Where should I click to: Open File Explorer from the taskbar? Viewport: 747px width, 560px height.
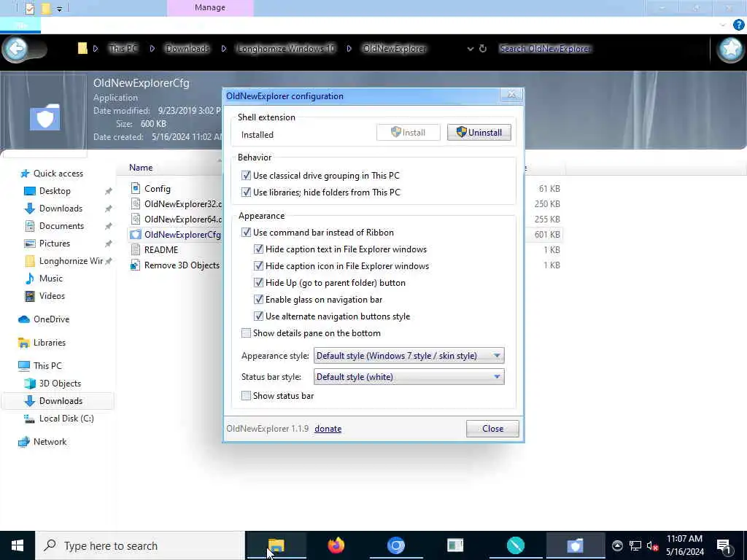pyautogui.click(x=276, y=545)
